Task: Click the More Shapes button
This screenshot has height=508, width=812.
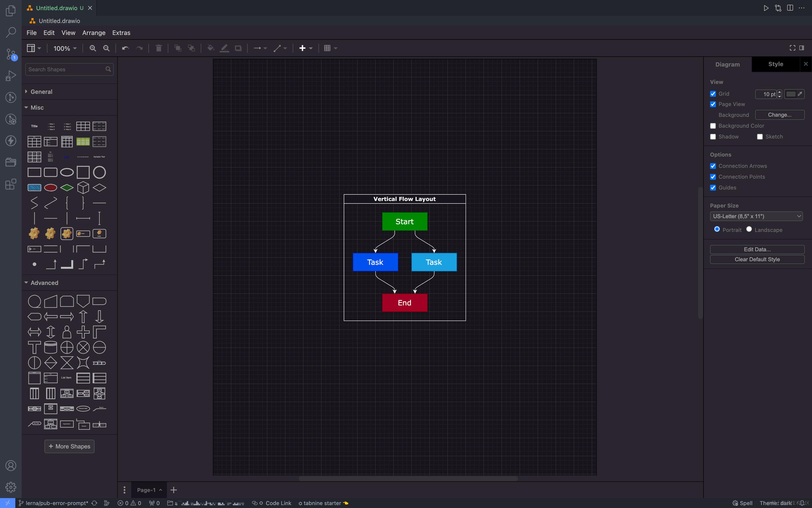Action: [70, 446]
